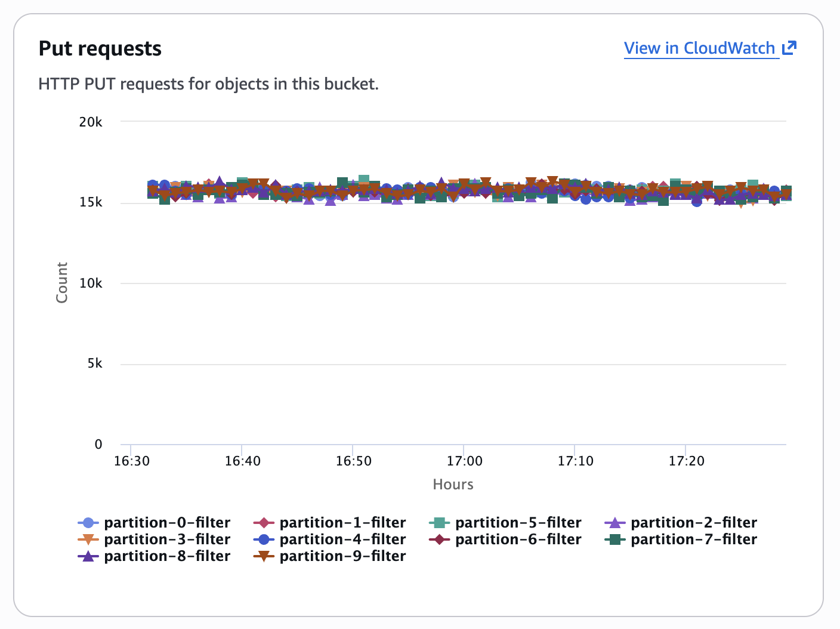
Task: Open View in CloudWatch
Action: click(x=702, y=48)
